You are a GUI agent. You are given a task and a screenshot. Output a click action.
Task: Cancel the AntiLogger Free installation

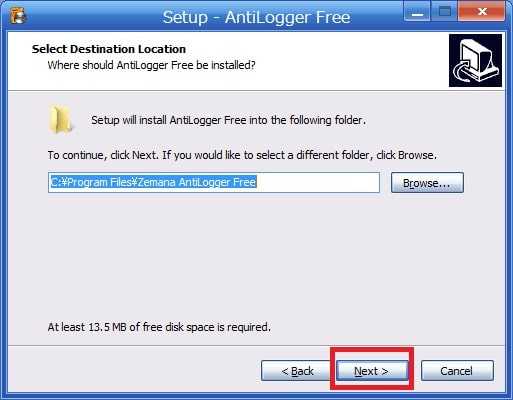(457, 371)
